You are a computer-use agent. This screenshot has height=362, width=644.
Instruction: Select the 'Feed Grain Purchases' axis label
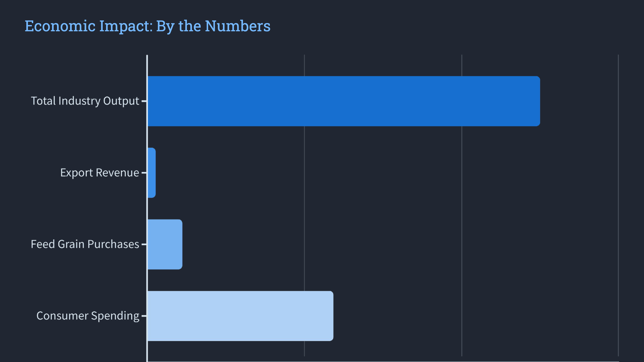(x=85, y=244)
